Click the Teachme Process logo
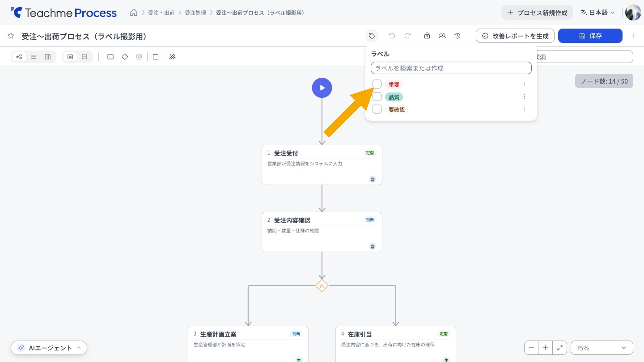Screen dimensions: 644x362 [64, 13]
